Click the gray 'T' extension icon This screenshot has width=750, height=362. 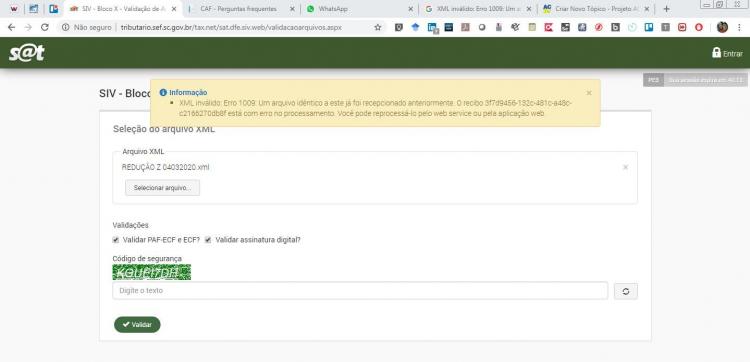click(x=665, y=28)
